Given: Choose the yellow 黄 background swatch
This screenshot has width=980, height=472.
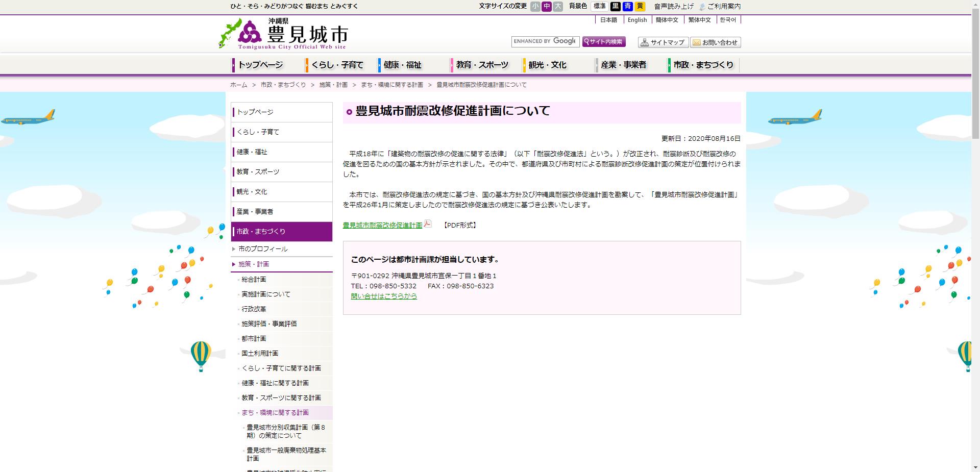Looking at the screenshot, I should (x=641, y=6).
